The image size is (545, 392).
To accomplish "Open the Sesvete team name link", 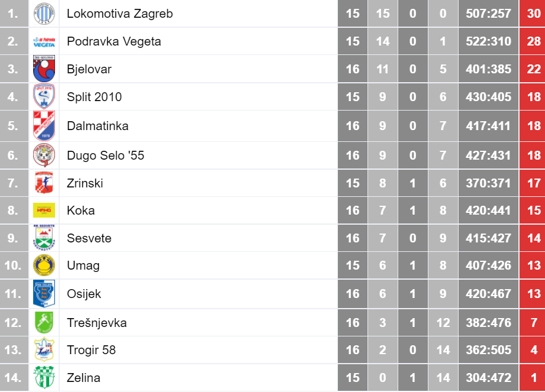I will (x=89, y=238).
